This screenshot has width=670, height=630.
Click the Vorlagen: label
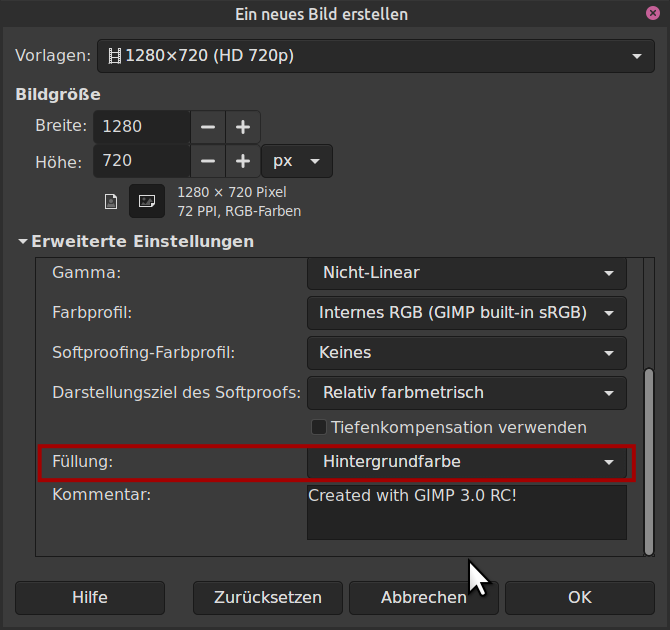(53, 56)
